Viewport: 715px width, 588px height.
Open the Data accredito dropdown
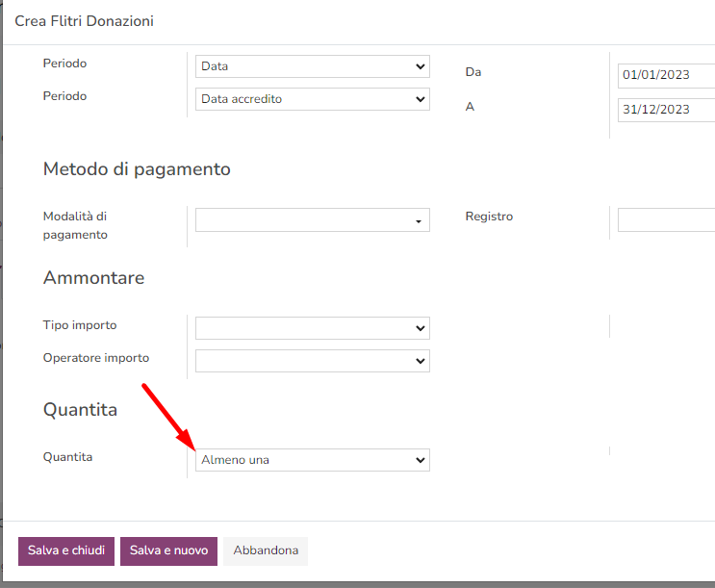tap(313, 99)
